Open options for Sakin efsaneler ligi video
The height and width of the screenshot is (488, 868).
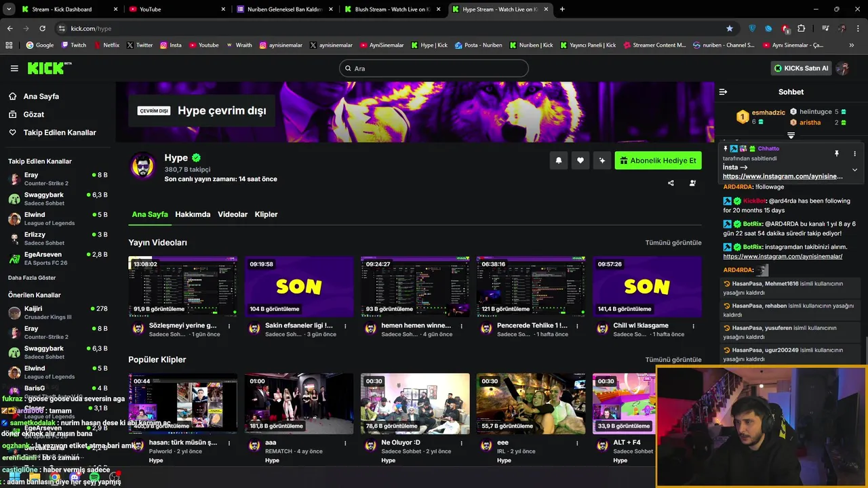tap(345, 326)
